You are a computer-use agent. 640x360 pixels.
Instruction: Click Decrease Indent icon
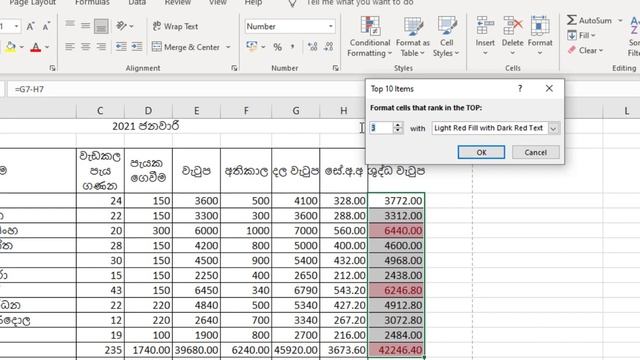tap(121, 47)
